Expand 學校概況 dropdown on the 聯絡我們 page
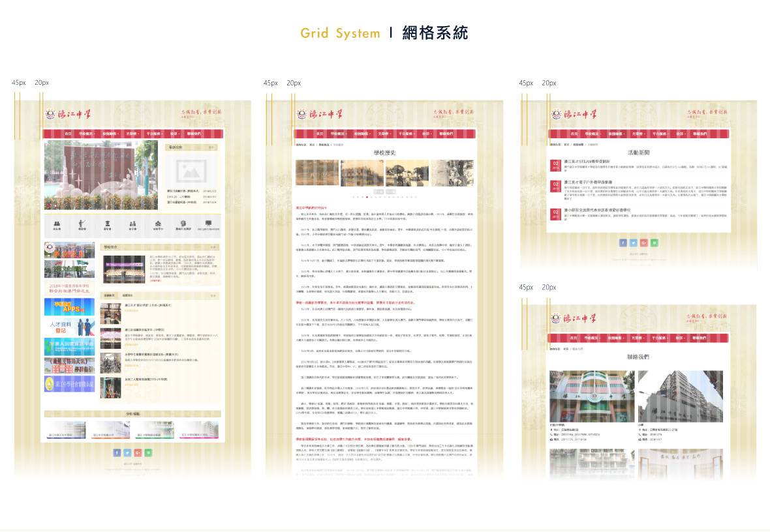This screenshot has height=532, width=770. [x=593, y=338]
